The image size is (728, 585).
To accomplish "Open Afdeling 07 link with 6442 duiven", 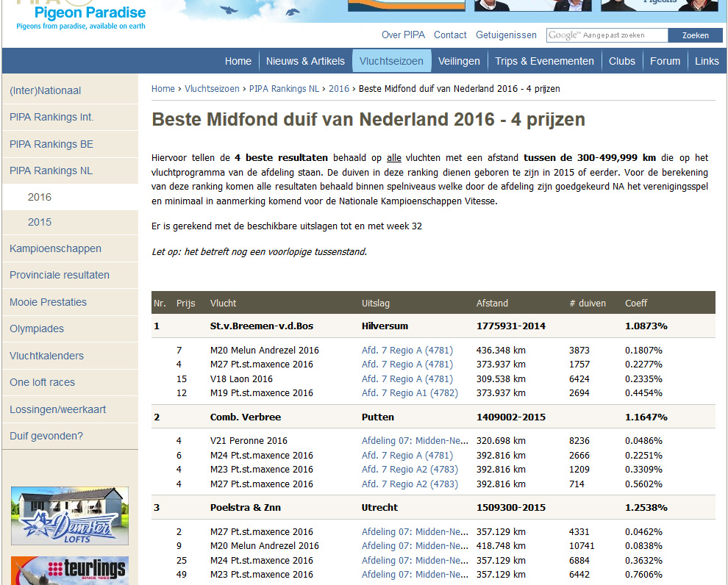I will (x=415, y=574).
